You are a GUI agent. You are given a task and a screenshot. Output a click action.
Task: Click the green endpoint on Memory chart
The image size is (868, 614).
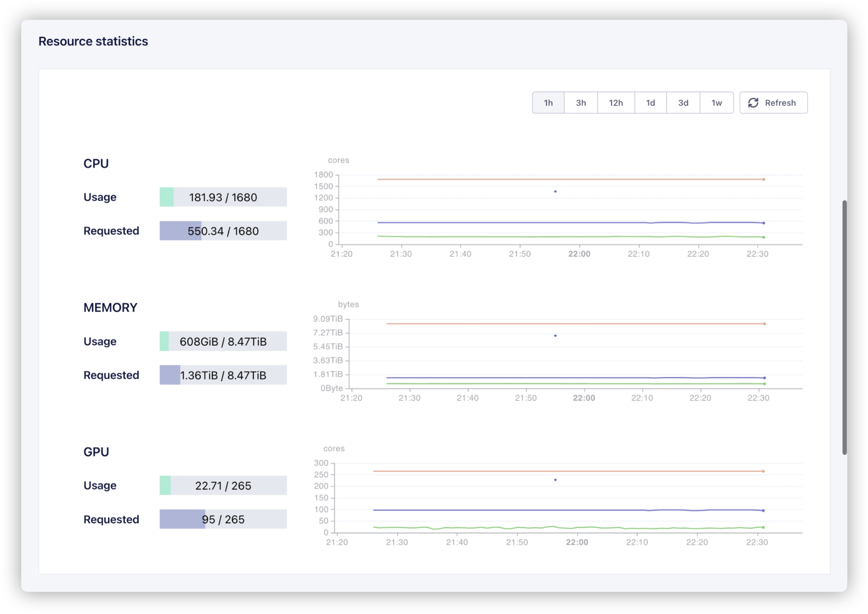point(764,384)
